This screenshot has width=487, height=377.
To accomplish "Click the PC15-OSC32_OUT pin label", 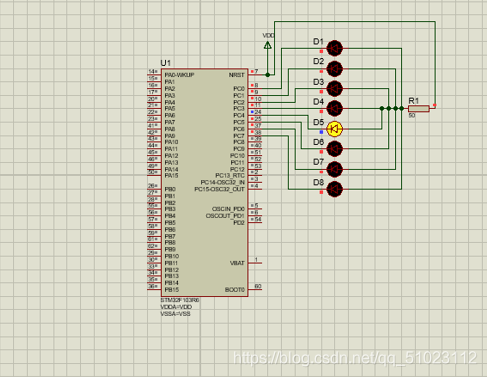I will coord(219,189).
